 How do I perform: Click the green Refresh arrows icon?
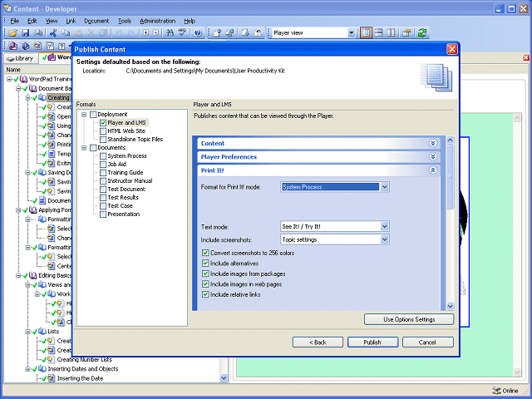pos(422,33)
